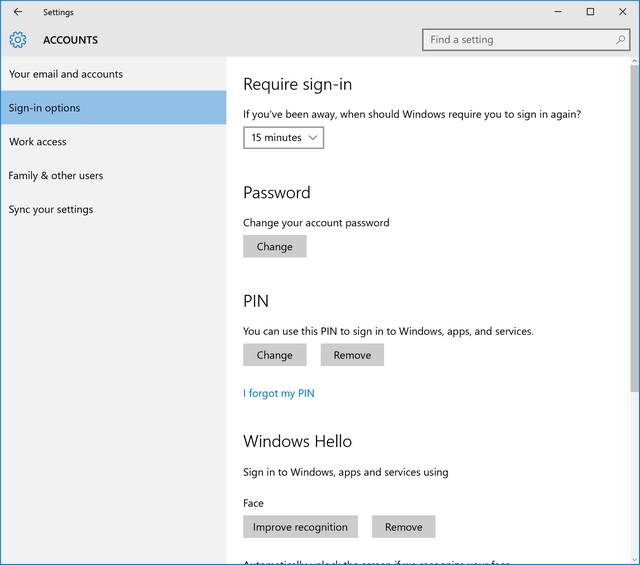The image size is (640, 565).
Task: Click Improve recognition button
Action: 300,527
